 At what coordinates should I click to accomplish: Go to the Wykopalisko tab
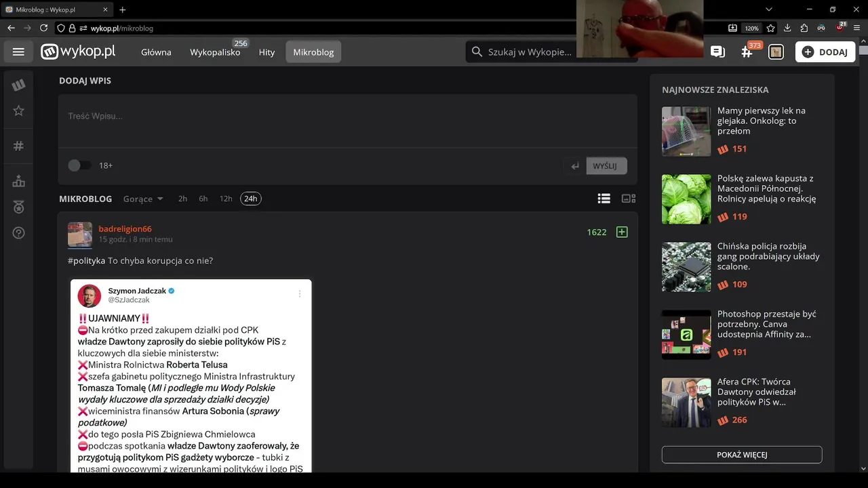215,52
